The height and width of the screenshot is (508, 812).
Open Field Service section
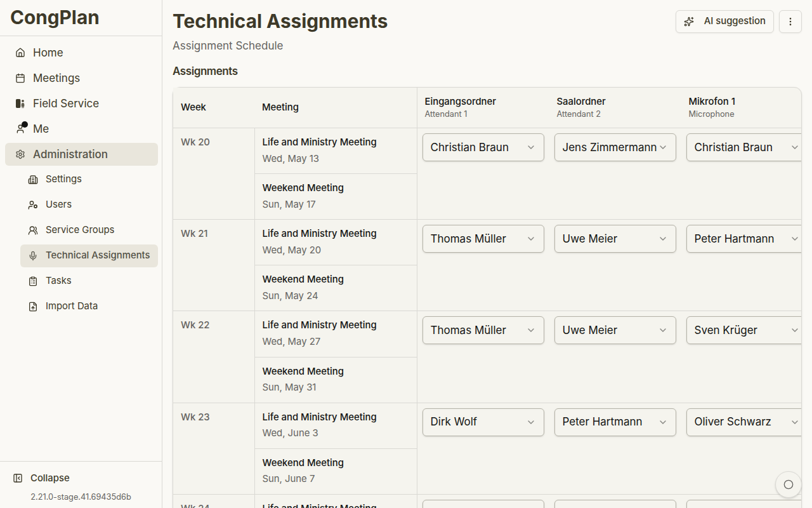81,104
